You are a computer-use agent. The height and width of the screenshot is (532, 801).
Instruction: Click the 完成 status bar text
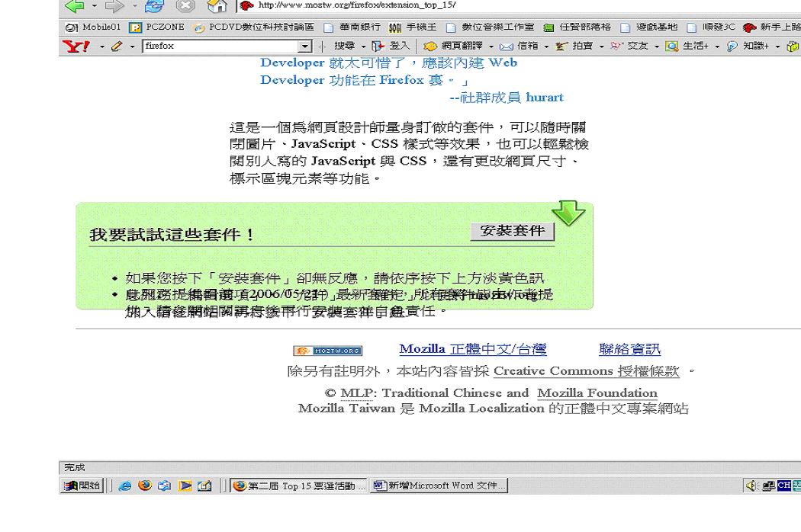pos(75,467)
